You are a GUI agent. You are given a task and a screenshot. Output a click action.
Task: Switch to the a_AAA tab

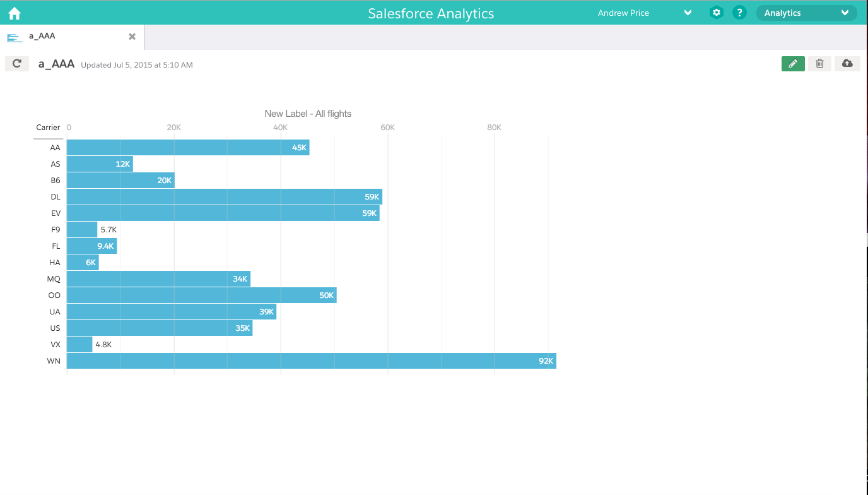click(x=73, y=37)
